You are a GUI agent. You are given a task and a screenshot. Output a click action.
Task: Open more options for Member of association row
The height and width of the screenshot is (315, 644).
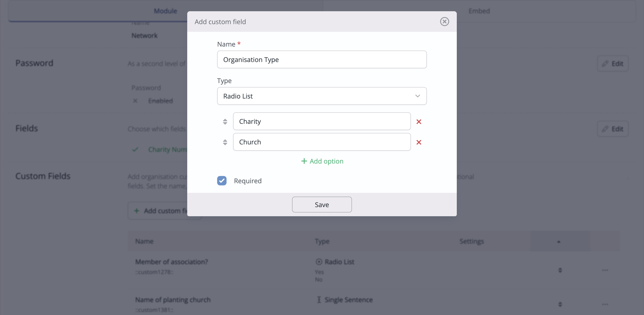(x=605, y=270)
